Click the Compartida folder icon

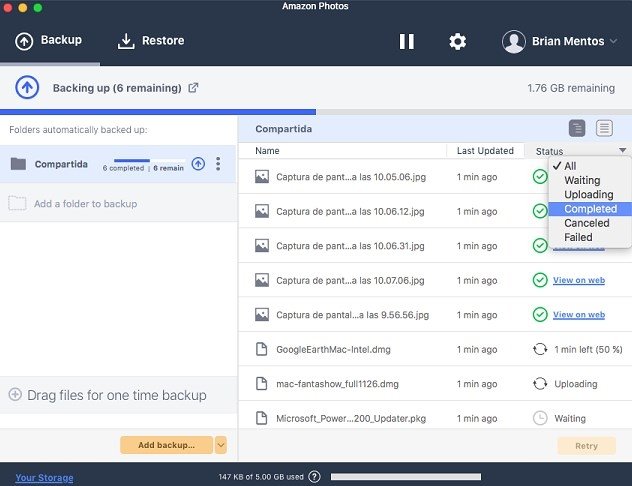18,164
